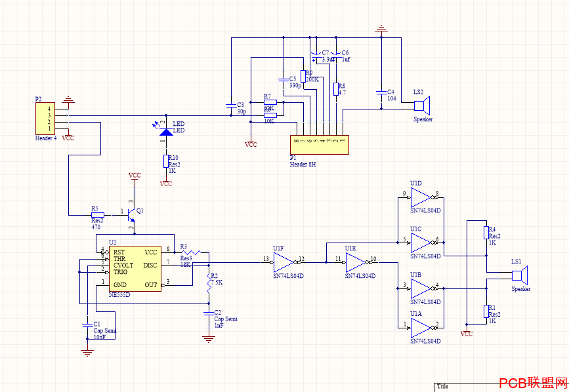Click the 'Header 4' label
The width and height of the screenshot is (569, 392).
(x=46, y=138)
